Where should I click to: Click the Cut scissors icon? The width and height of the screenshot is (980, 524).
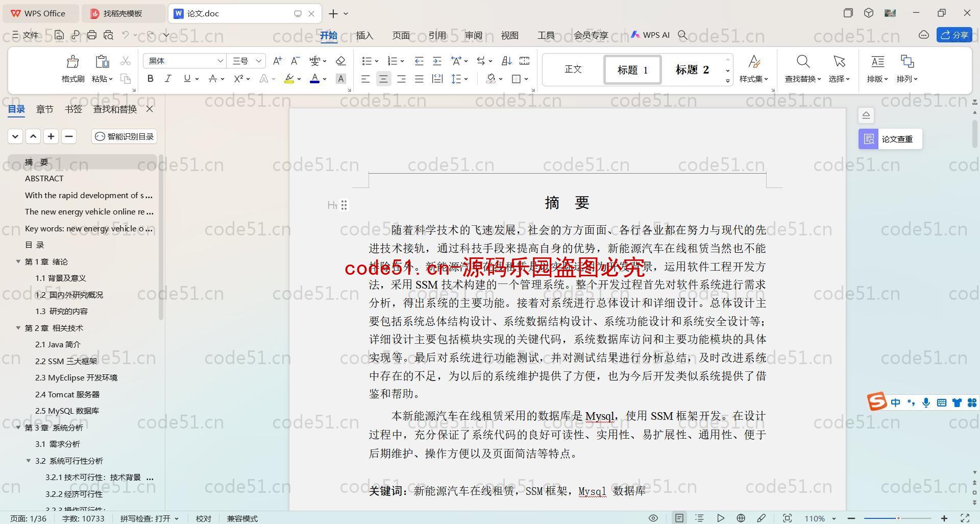(x=126, y=61)
